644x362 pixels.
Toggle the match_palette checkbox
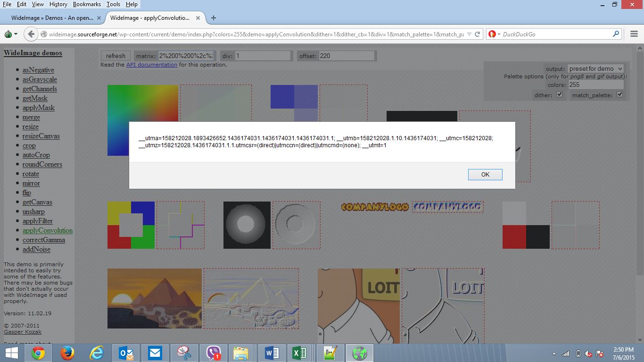[x=619, y=94]
